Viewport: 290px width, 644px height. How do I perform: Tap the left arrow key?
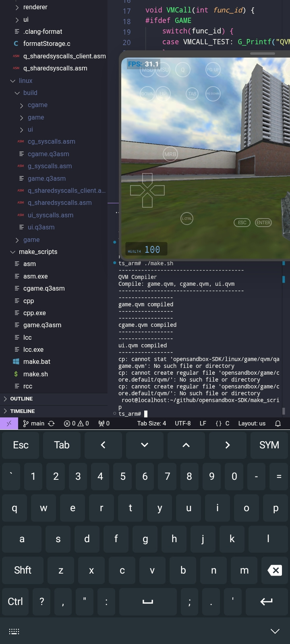point(103,445)
